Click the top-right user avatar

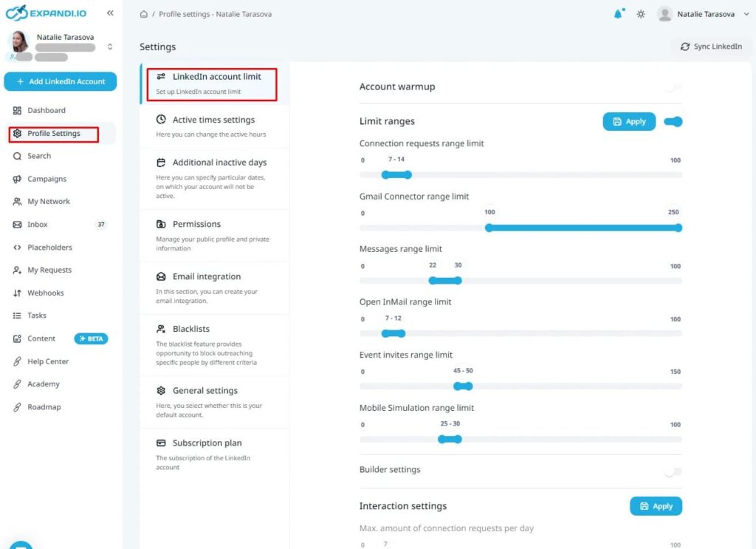[x=664, y=14]
